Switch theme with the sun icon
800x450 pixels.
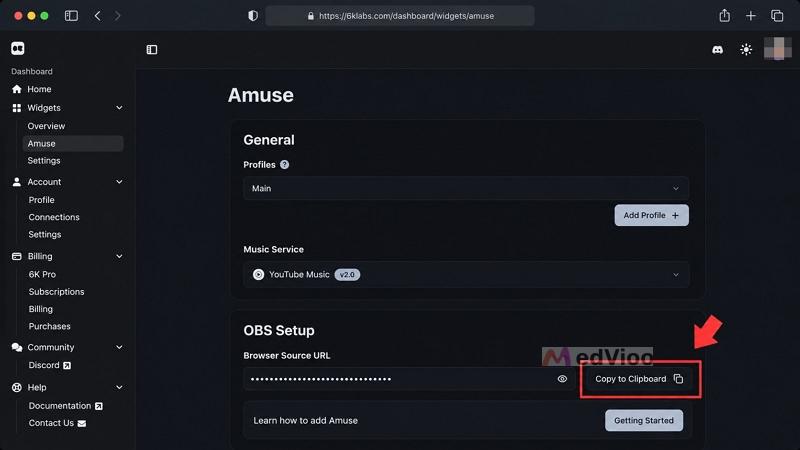point(746,49)
